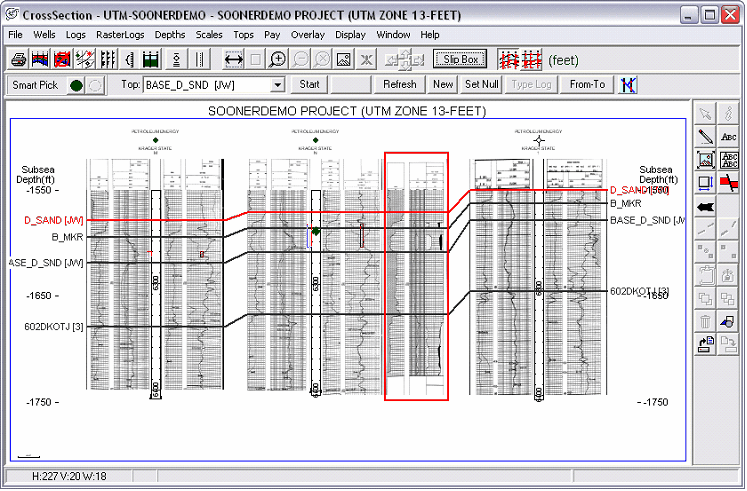Click the zoom in magnifier icon
Screen dimensions: 747x491
tap(278, 59)
